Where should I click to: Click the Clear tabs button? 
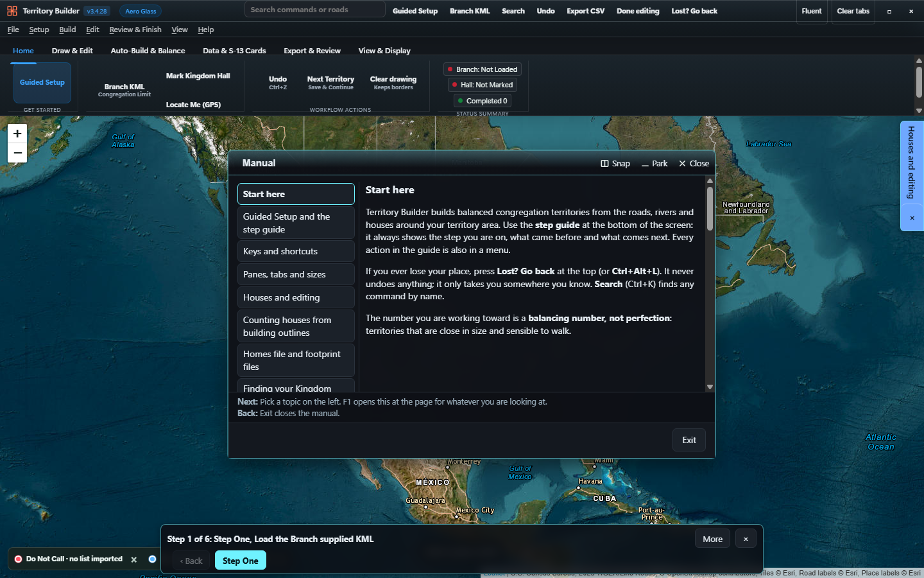[x=853, y=11]
